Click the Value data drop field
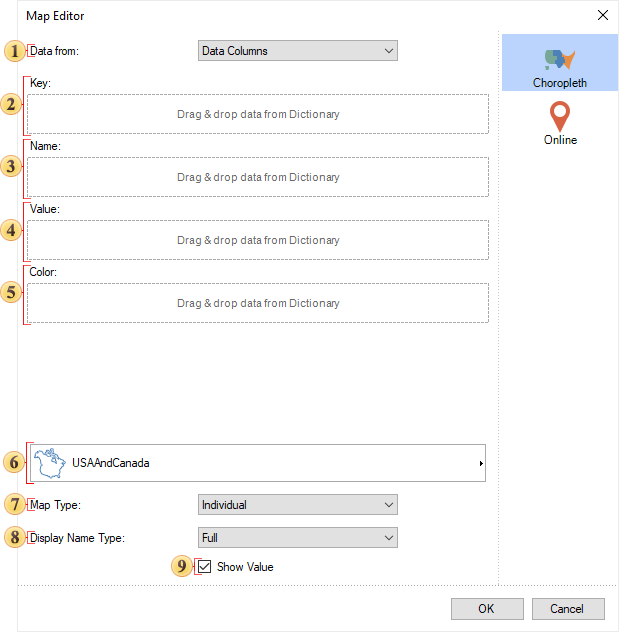The height and width of the screenshot is (632, 619). (x=258, y=240)
